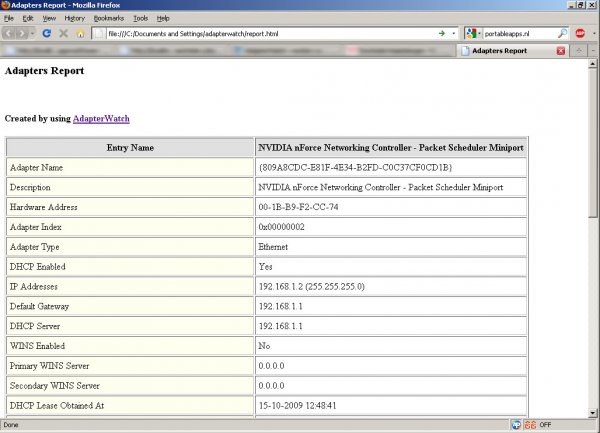This screenshot has height=433, width=600.
Task: Click the NVIDIA nForce column header
Action: [391, 148]
